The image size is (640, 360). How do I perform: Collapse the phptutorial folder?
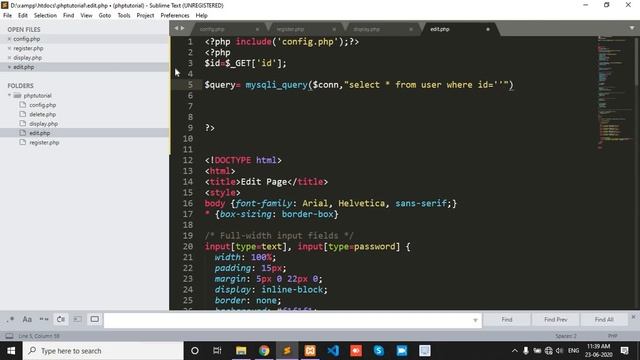coord(9,96)
